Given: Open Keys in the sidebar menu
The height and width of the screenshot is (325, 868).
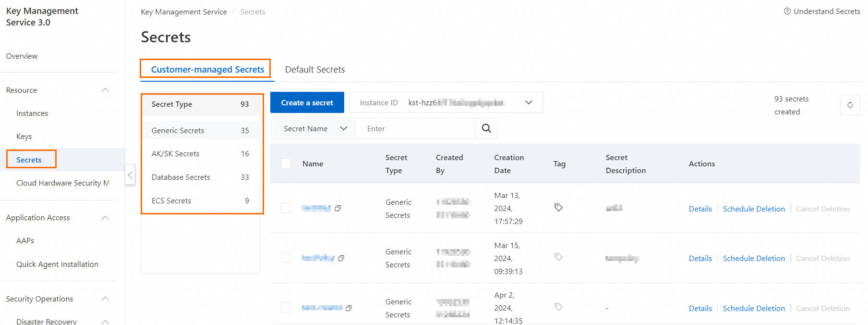Looking at the screenshot, I should [x=24, y=137].
